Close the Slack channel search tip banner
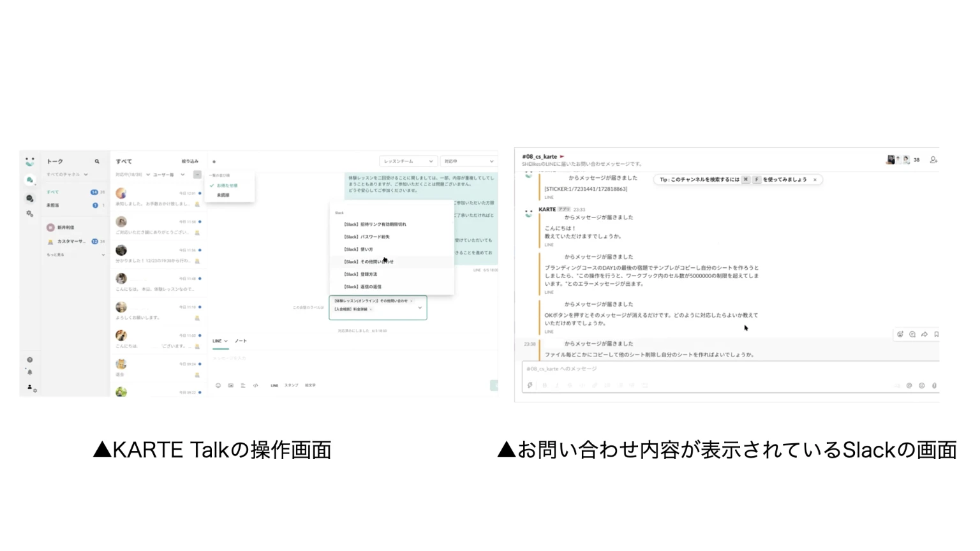The height and width of the screenshot is (551, 980). pyautogui.click(x=815, y=180)
